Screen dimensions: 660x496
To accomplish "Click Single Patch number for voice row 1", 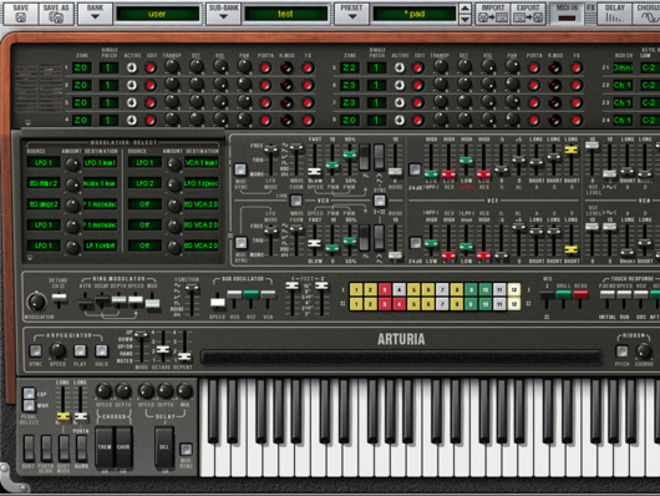I will [109, 67].
